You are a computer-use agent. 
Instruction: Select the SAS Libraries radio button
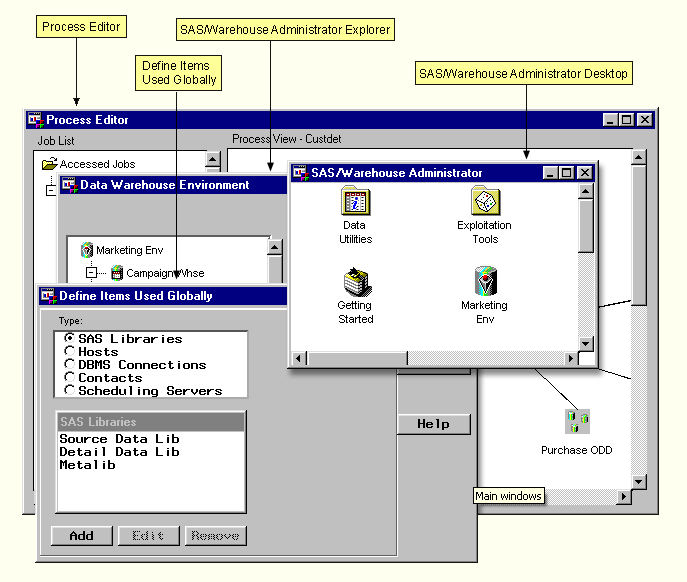(69, 338)
